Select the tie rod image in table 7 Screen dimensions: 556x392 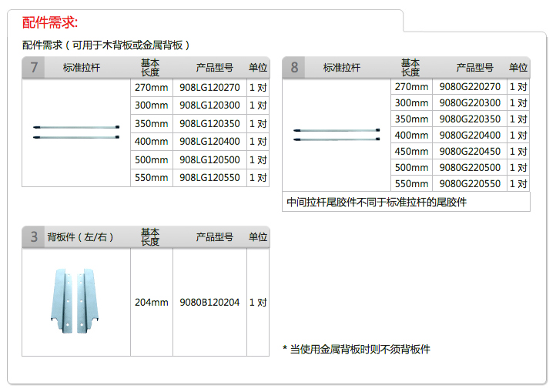click(76, 132)
